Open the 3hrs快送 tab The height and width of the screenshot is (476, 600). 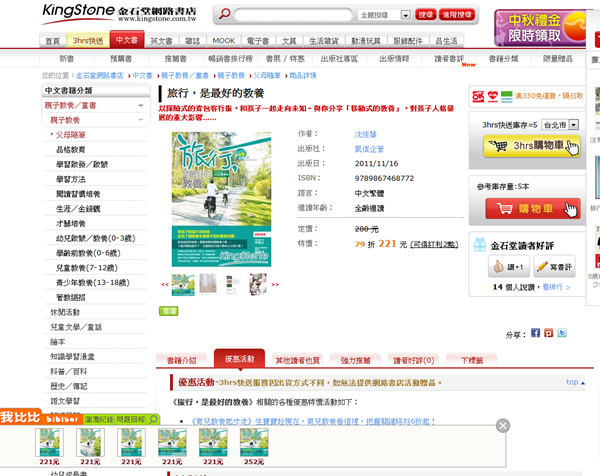(88, 41)
